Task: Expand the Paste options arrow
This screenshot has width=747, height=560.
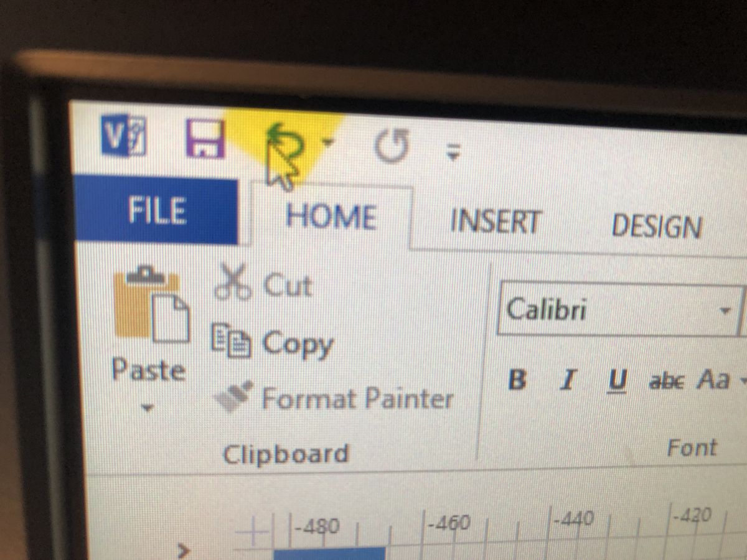Action: tap(148, 409)
